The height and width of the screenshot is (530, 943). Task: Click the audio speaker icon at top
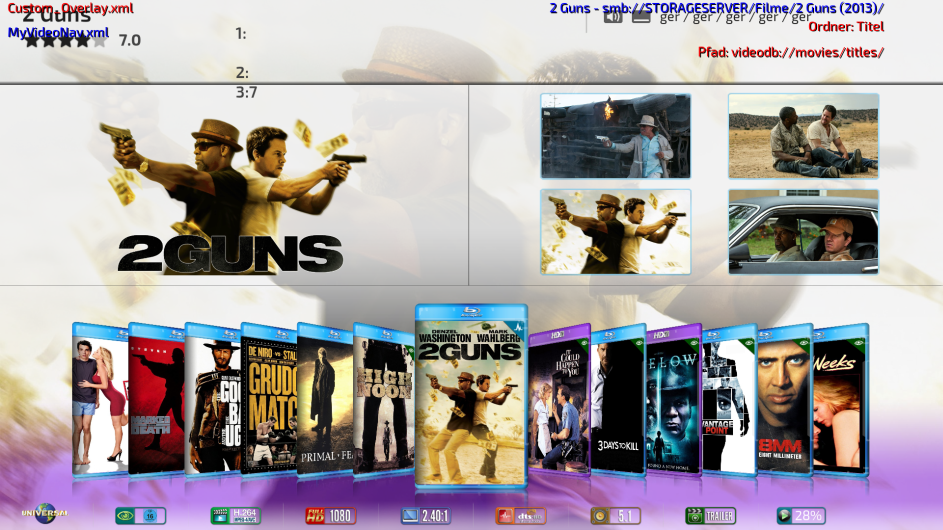(613, 16)
